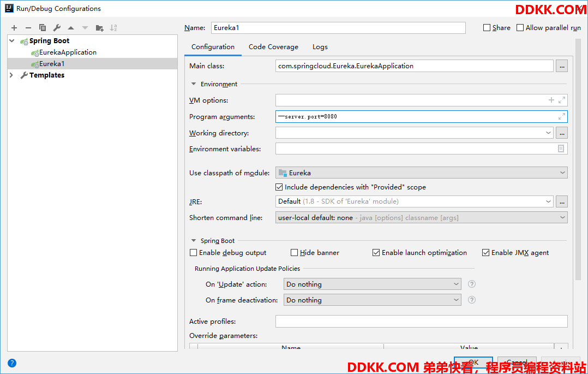Browse for Main class with ellipsis button

tap(561, 66)
